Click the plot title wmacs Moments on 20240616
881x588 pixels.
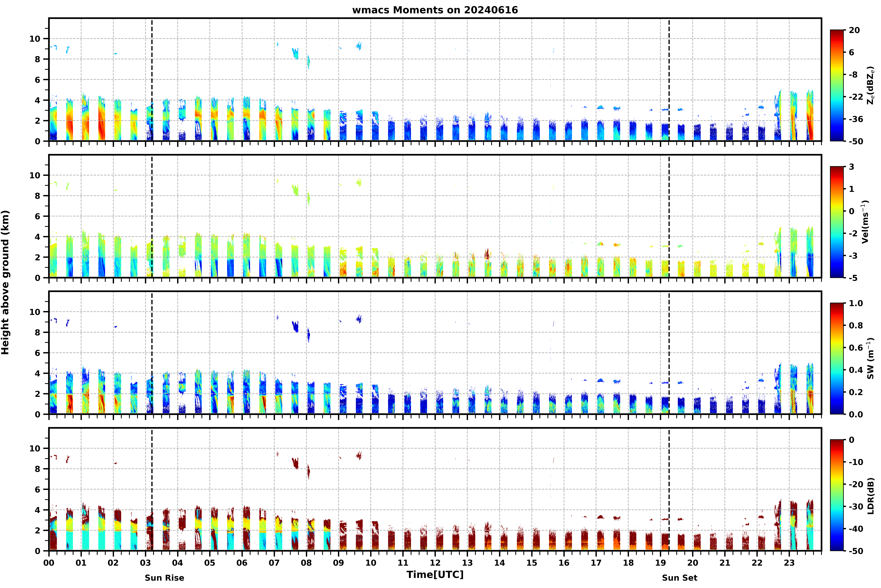coord(435,10)
